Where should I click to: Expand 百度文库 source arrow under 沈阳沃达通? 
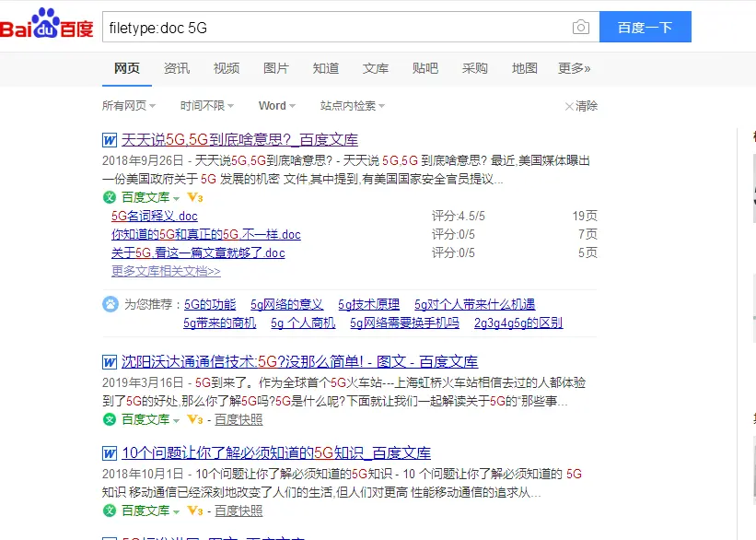tap(176, 420)
